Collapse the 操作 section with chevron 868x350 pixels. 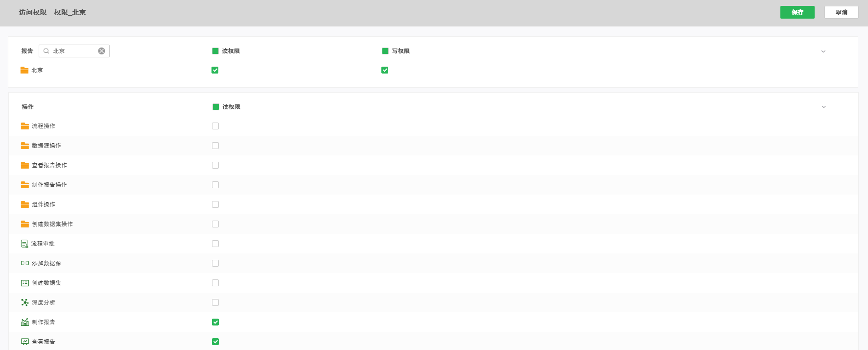[823, 107]
